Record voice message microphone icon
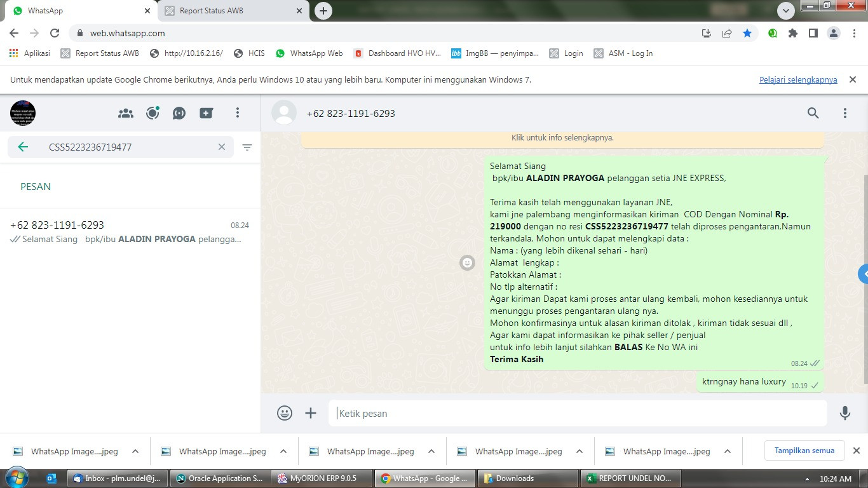 coord(845,413)
